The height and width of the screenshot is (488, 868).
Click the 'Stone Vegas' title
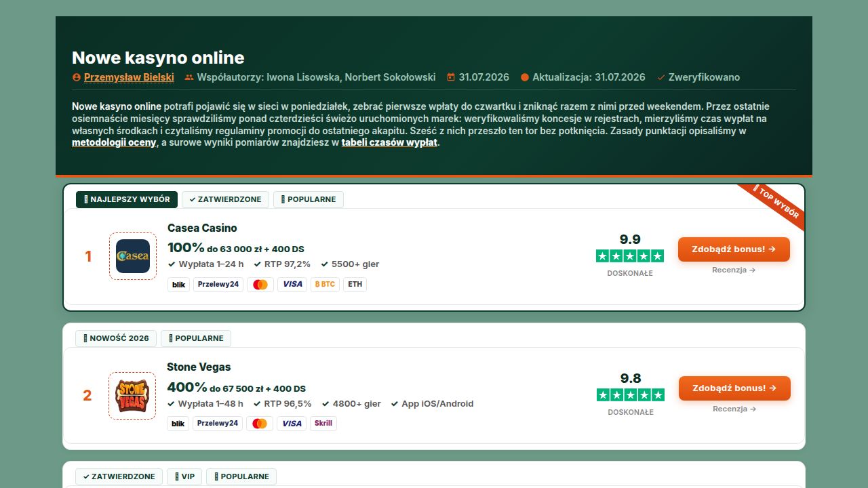tap(199, 367)
